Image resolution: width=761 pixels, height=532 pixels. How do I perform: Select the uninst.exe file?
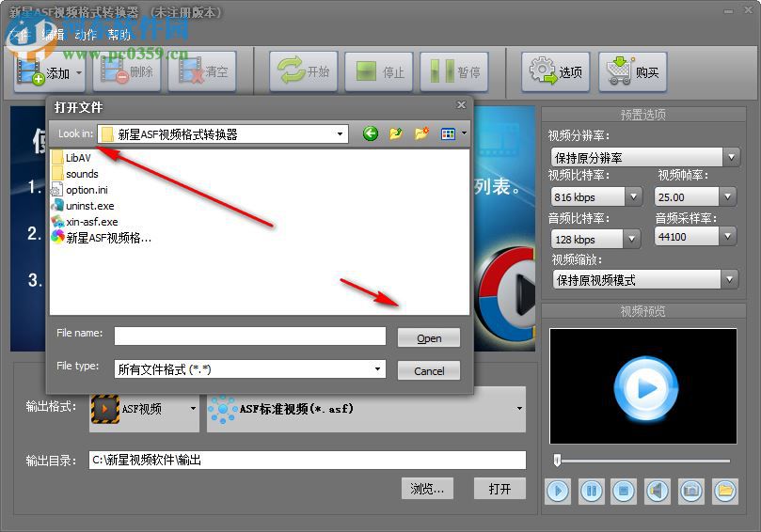(x=83, y=206)
